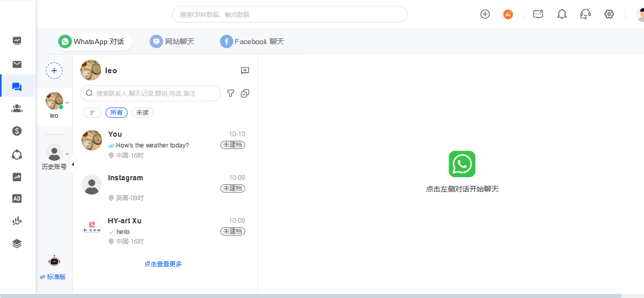Viewport: 644px width, 298px height.
Task: Click the Instagram contact grey avatar
Action: [x=92, y=184]
